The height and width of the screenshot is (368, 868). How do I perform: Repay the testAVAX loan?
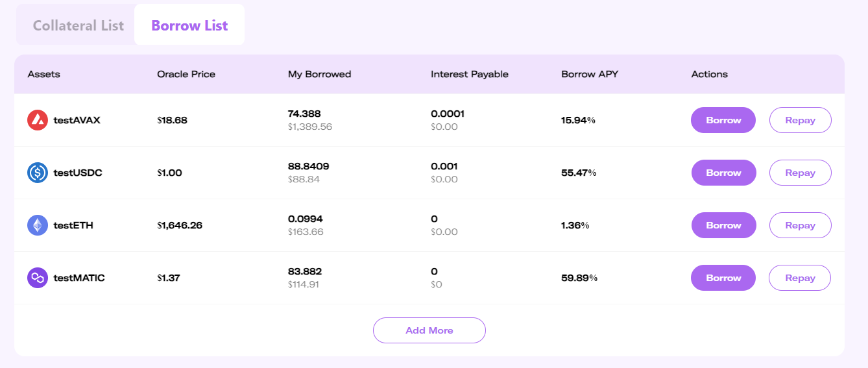800,120
